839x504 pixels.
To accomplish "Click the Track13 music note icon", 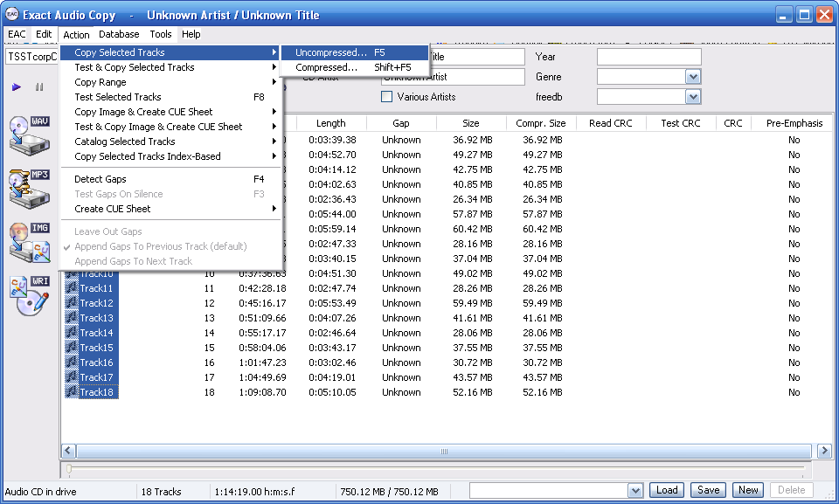I will point(71,318).
